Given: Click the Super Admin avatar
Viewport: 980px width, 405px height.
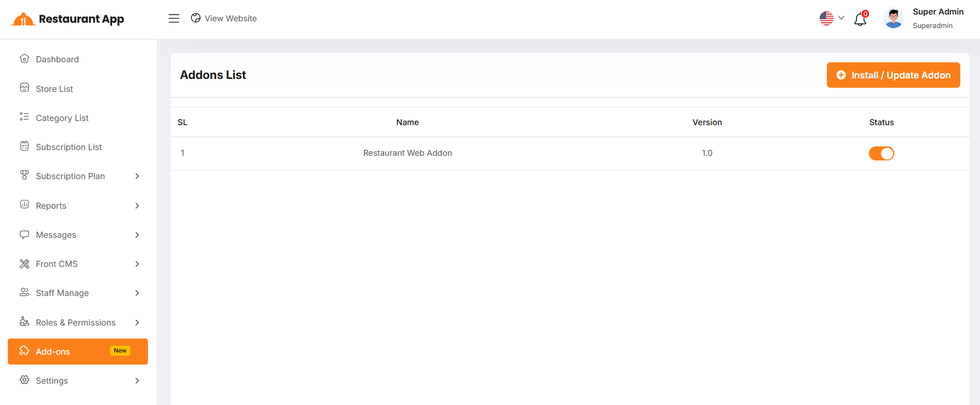Looking at the screenshot, I should 893,19.
